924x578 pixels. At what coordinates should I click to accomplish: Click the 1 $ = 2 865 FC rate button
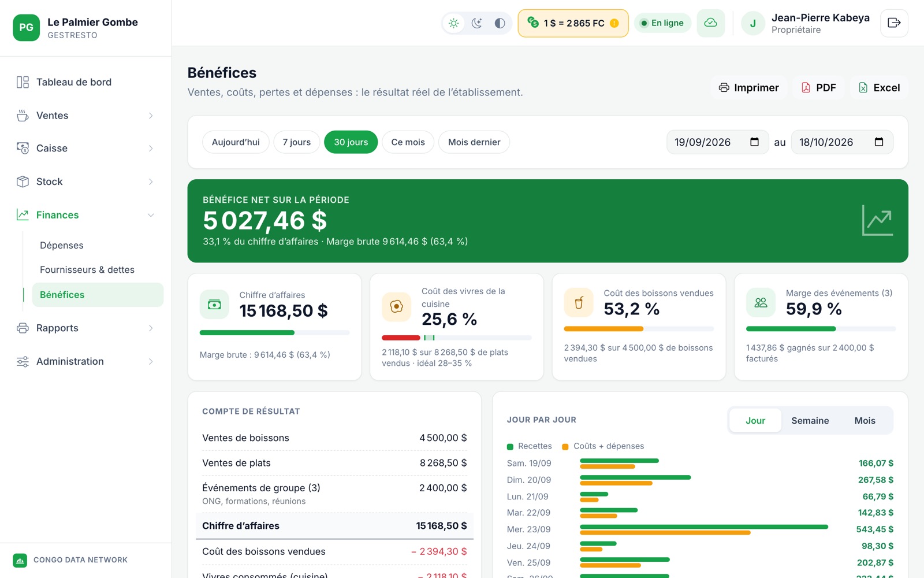(x=573, y=23)
